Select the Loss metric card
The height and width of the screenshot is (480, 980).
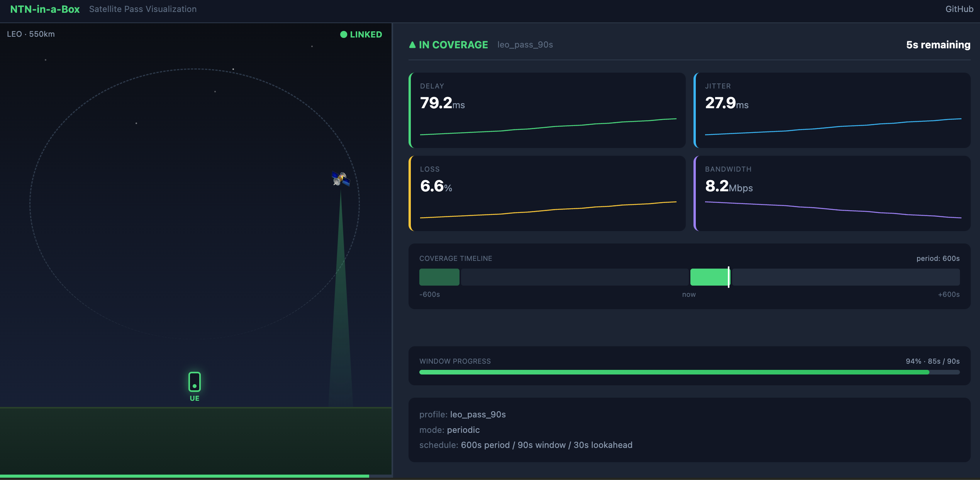coord(547,193)
